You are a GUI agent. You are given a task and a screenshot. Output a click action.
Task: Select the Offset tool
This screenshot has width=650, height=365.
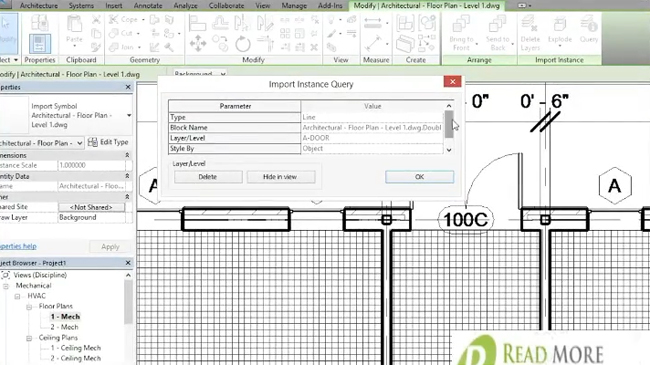[x=220, y=22]
